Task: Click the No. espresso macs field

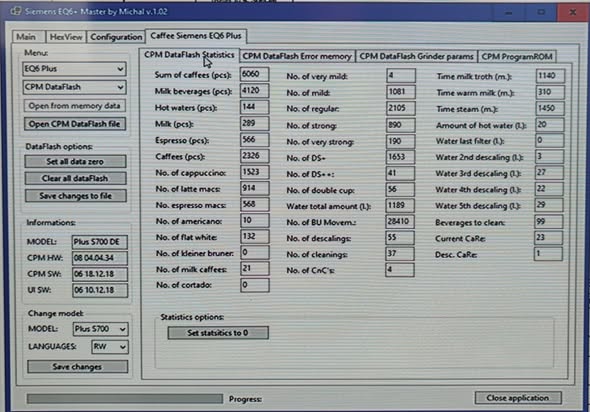Action: (x=254, y=204)
